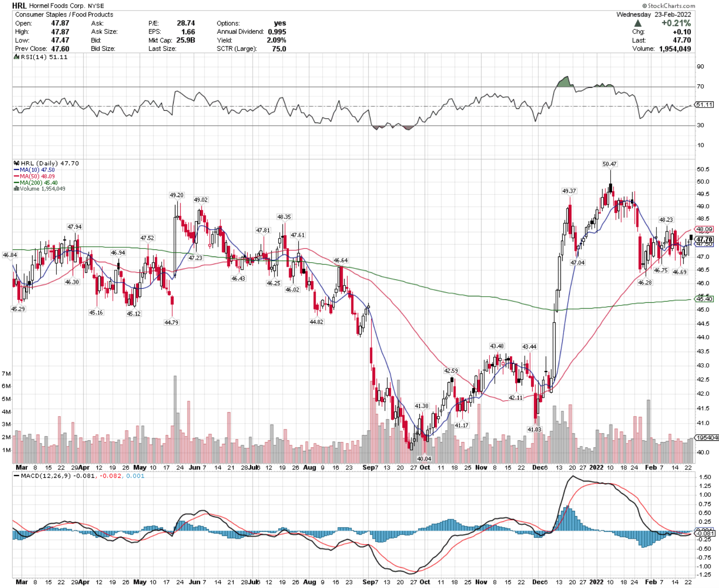Click the 43.48 November high annotation

click(497, 346)
